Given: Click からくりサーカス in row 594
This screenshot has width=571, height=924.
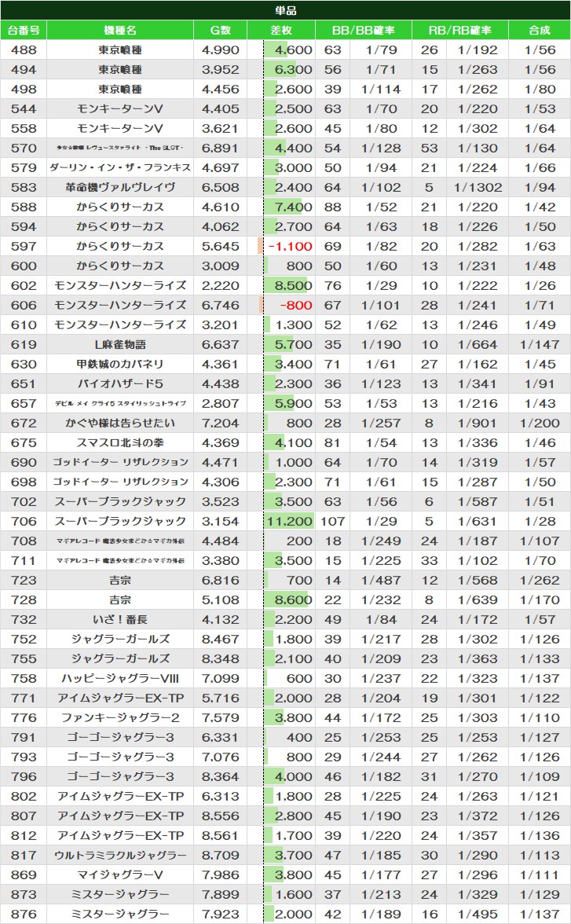Looking at the screenshot, I should (x=120, y=226).
